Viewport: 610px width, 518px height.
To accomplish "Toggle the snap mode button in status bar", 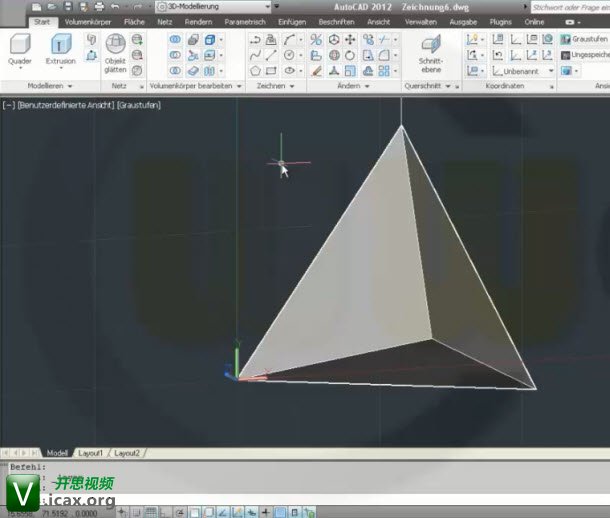I will coord(136,512).
